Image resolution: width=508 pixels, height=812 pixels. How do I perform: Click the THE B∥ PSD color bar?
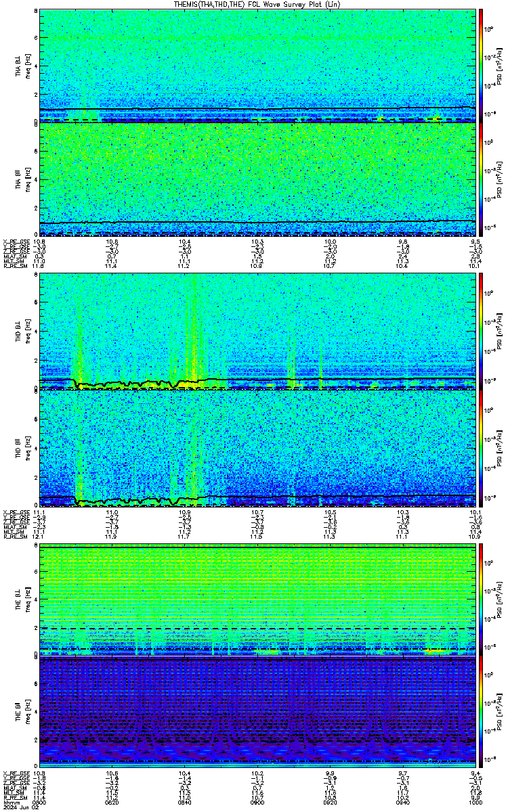(x=482, y=713)
